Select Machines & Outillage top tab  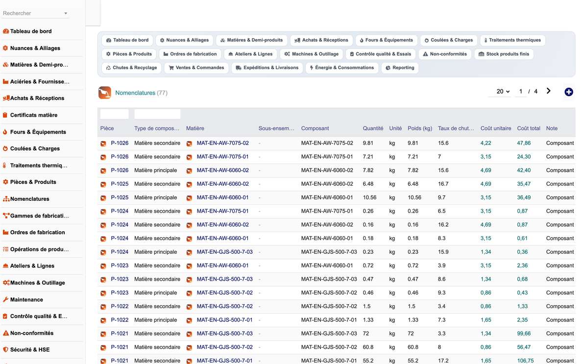tap(311, 54)
